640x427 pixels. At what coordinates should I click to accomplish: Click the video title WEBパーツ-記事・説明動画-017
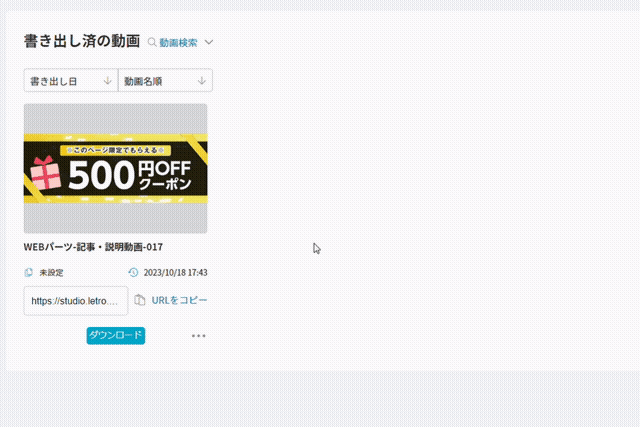coord(93,247)
